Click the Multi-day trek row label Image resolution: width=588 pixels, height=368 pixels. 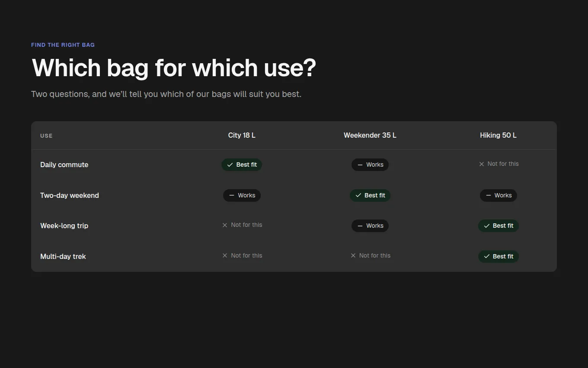(x=63, y=256)
